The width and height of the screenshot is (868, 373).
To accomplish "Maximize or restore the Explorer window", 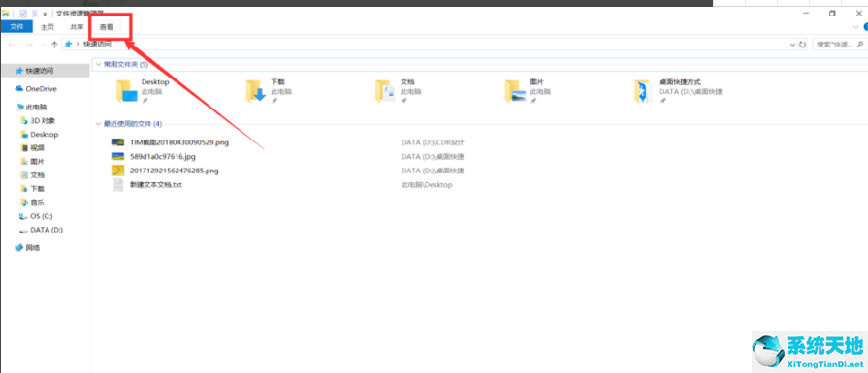I will click(832, 14).
